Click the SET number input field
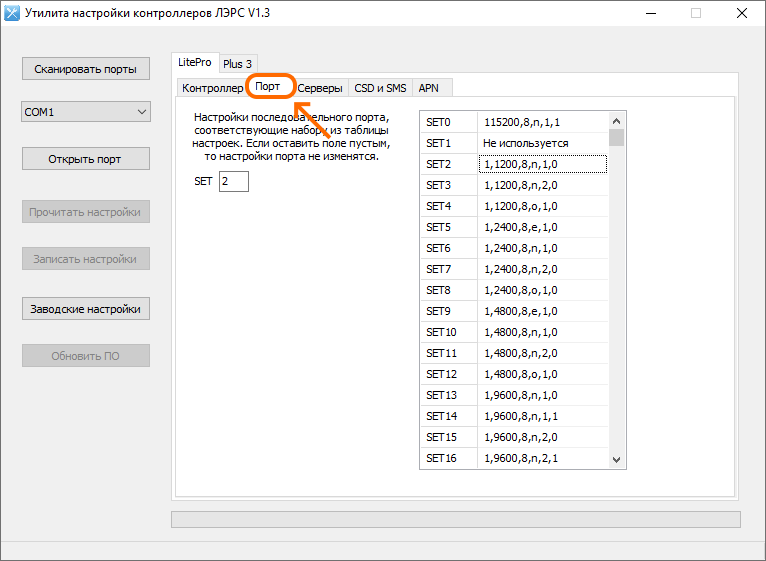766x561 pixels. (234, 181)
